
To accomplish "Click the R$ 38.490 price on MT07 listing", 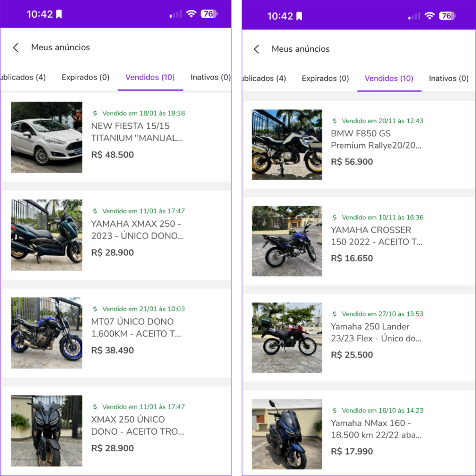I will tap(112, 350).
